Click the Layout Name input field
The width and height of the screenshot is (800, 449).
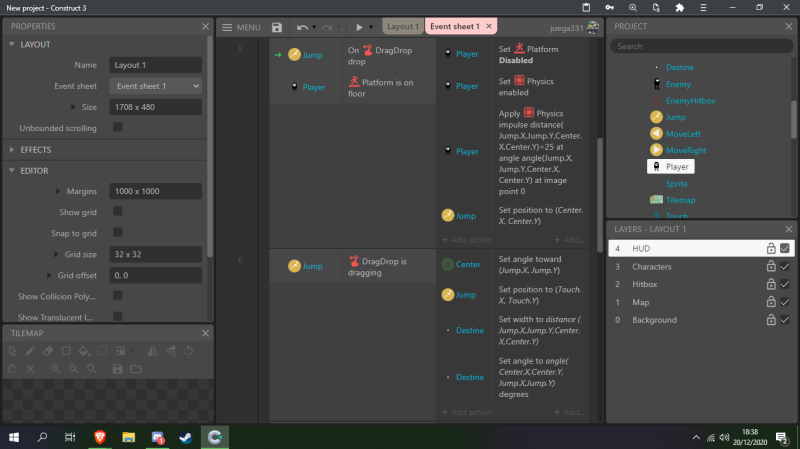point(156,65)
